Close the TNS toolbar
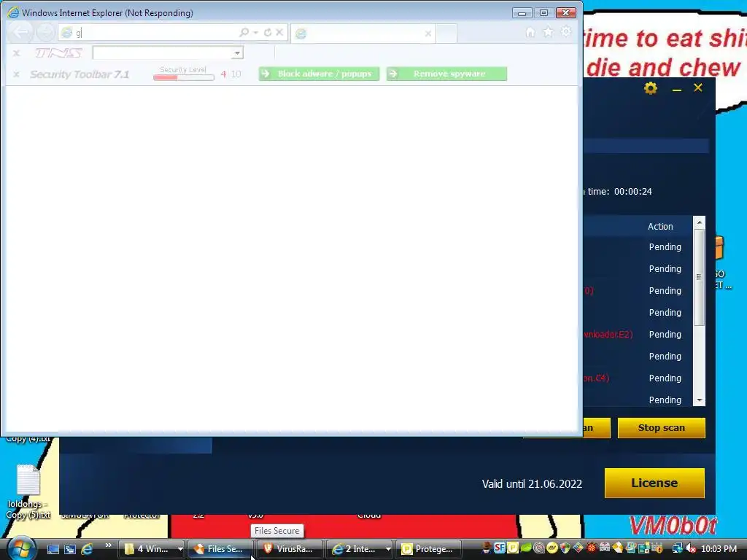Image resolution: width=747 pixels, height=560 pixels. click(x=16, y=52)
